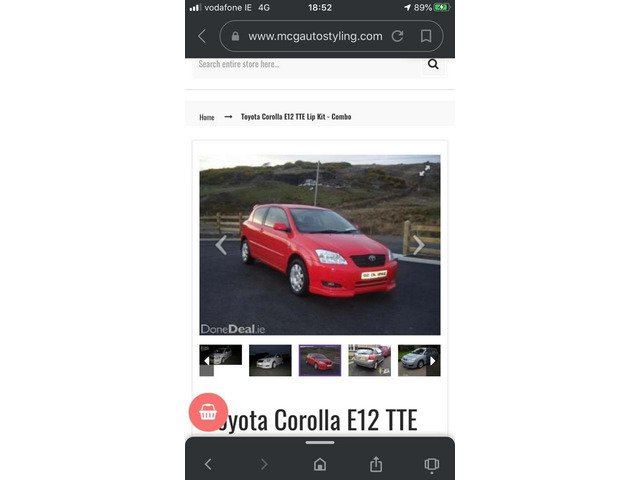
Task: Tap the share icon in bottom bar
Action: click(376, 464)
